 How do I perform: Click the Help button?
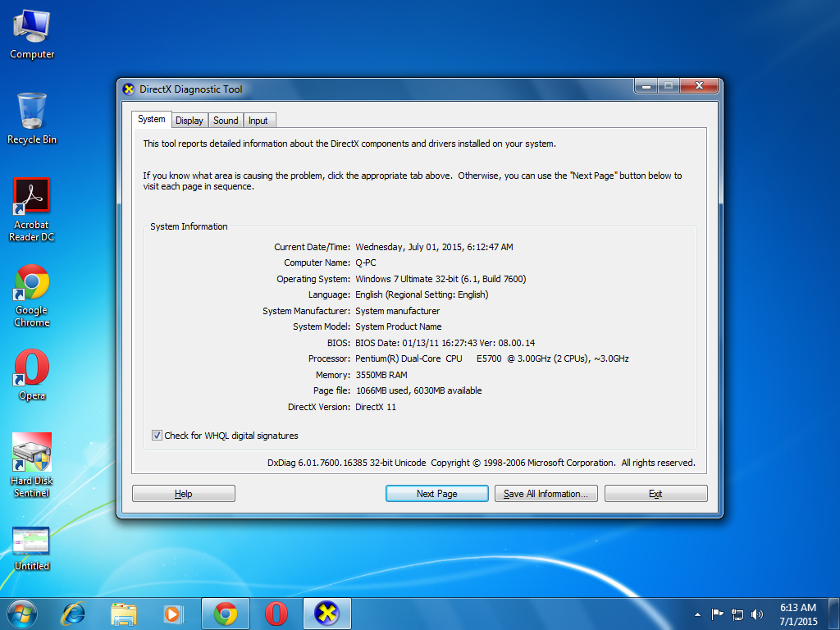click(183, 493)
